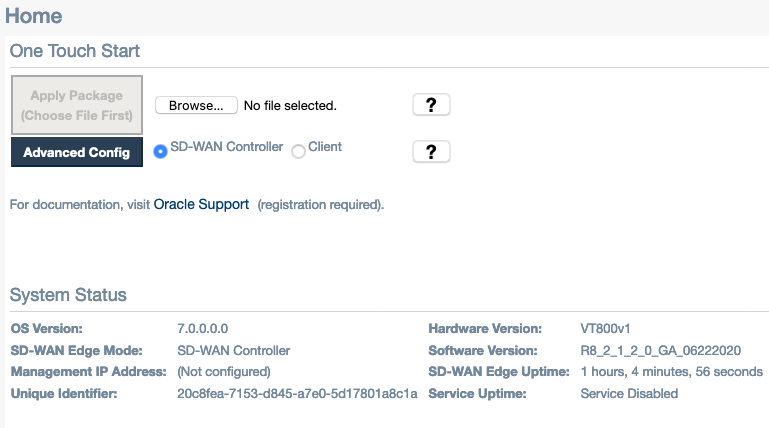Click the help question-mark button beside Client option

[431, 151]
